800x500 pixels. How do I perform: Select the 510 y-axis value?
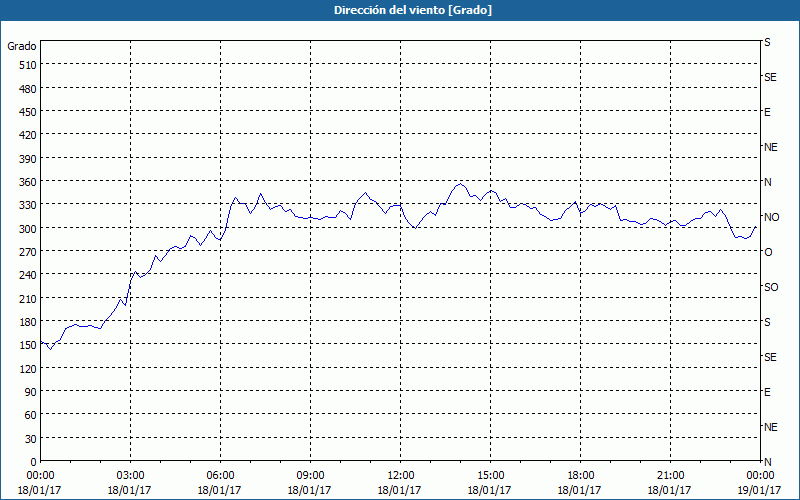pos(29,65)
